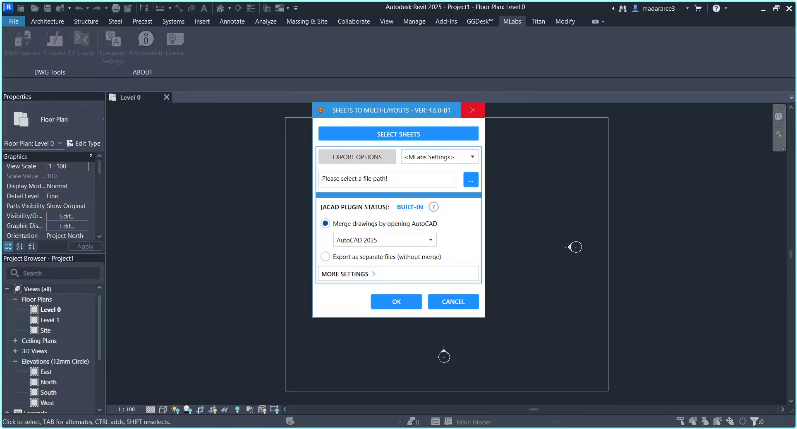Expand the Ceiling Plans tree node

pyautogui.click(x=15, y=341)
